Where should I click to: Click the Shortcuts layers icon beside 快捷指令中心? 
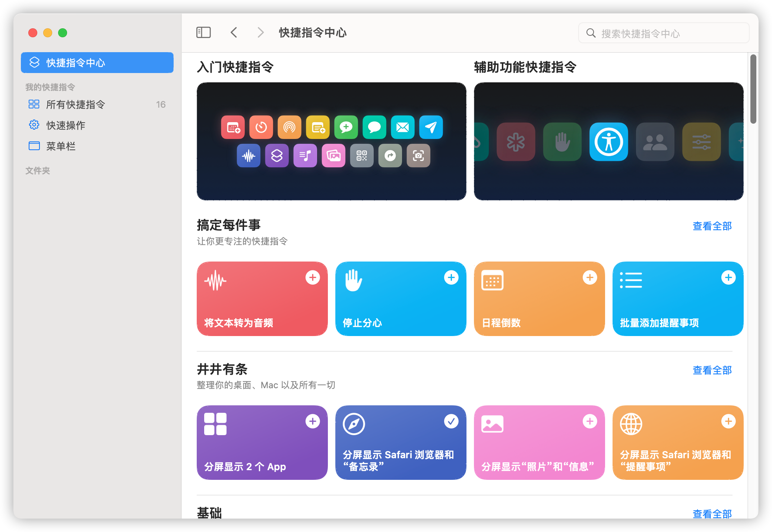tap(34, 62)
